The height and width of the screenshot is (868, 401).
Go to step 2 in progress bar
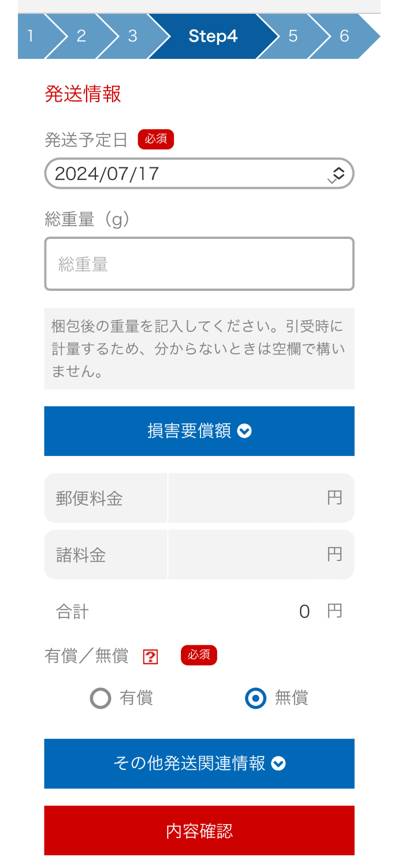click(81, 36)
